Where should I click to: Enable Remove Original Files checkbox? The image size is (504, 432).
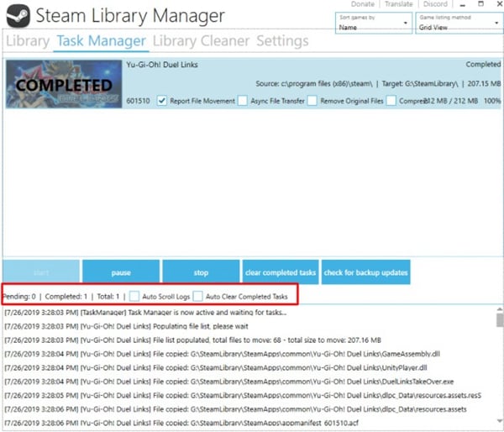pos(312,101)
